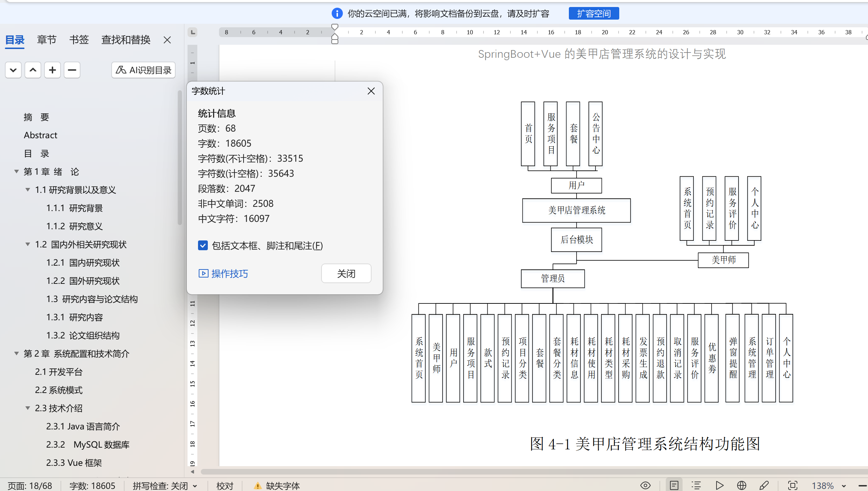Switch to the 章节 tab
The height and width of the screenshot is (491, 868).
(x=47, y=40)
